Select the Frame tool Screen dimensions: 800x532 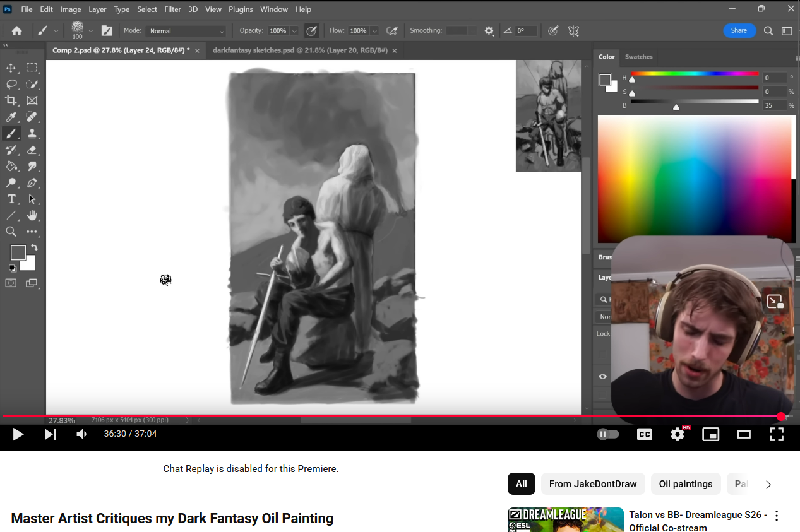pyautogui.click(x=32, y=100)
